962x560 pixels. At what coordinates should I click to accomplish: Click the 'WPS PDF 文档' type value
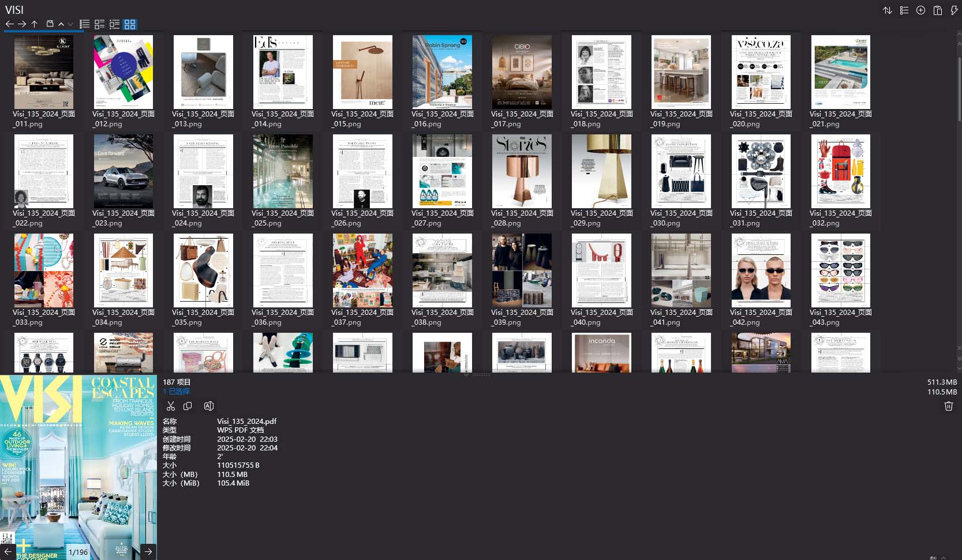(x=240, y=430)
